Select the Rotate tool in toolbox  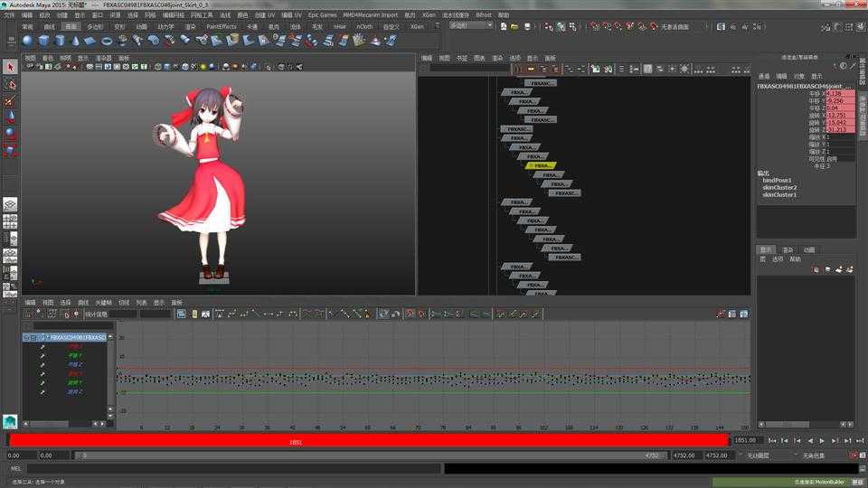click(x=10, y=134)
